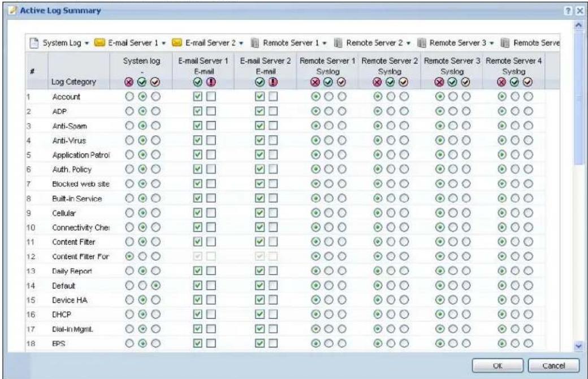Select normal-logs System log radio for Default row
This screenshot has height=379, width=588.
[x=142, y=286]
